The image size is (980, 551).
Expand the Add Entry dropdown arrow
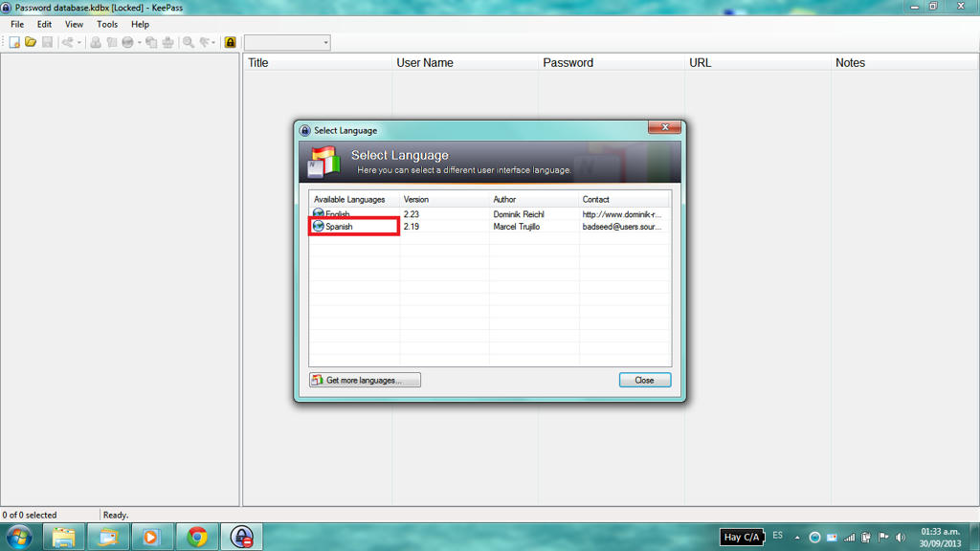tap(78, 42)
